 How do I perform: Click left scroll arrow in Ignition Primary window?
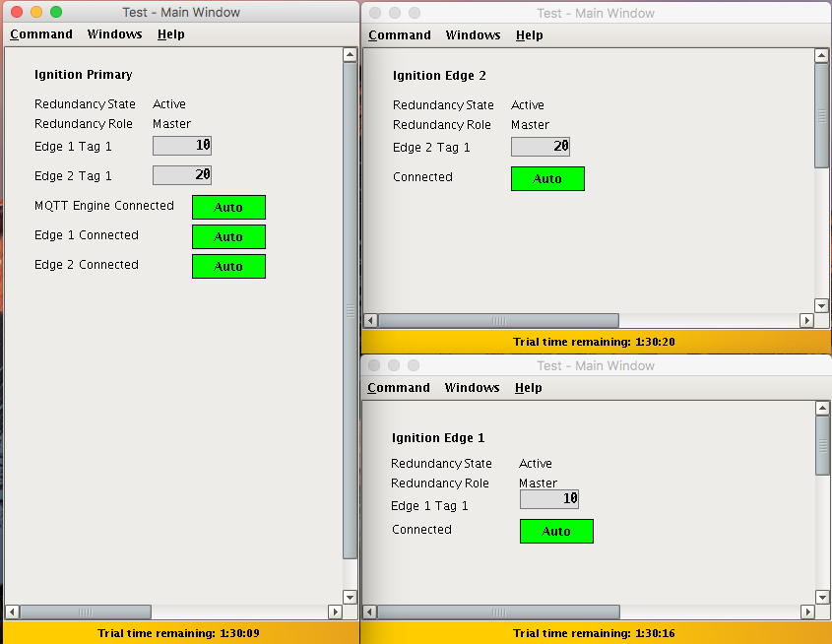(12, 612)
